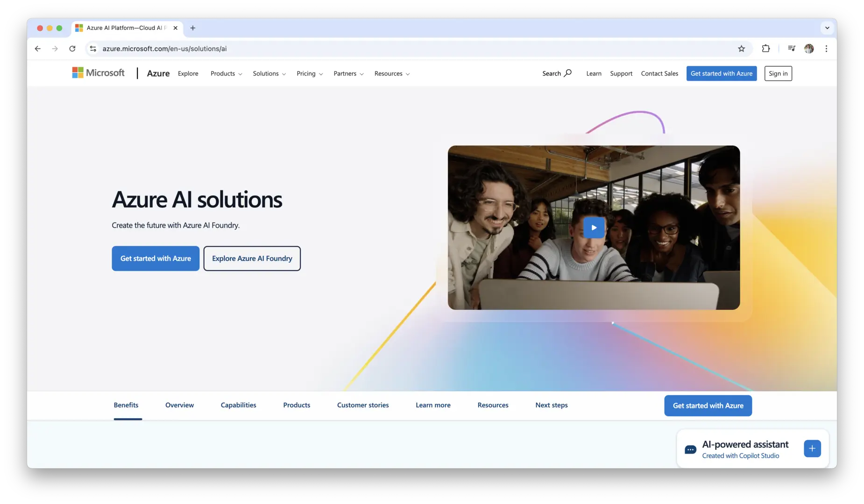
Task: Click the Microsoft logo
Action: [x=98, y=73]
